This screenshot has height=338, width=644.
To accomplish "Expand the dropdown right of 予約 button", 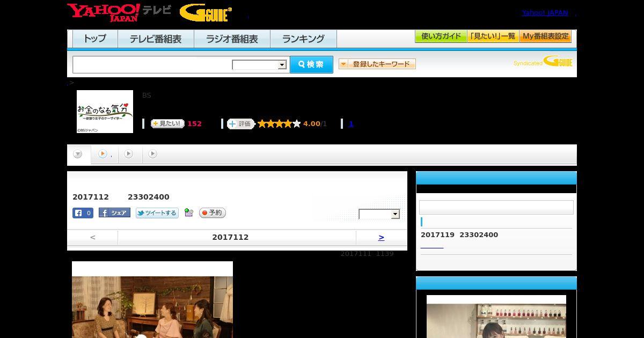I will (379, 214).
